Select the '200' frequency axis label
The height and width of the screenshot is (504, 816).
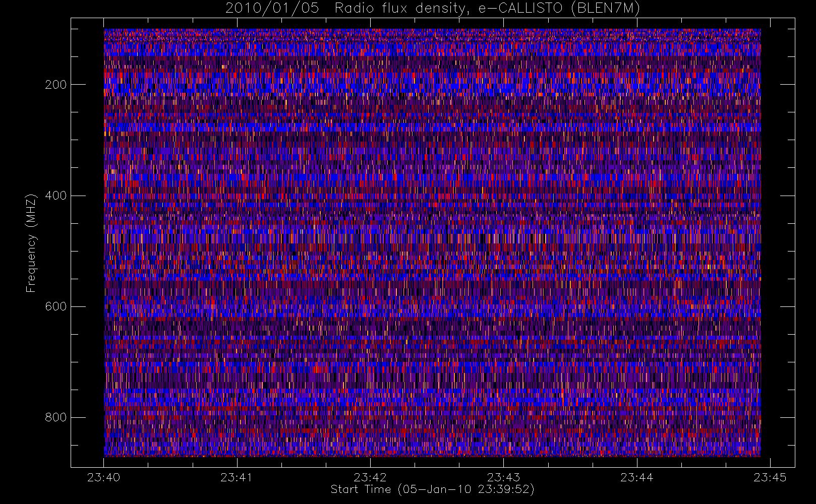56,85
